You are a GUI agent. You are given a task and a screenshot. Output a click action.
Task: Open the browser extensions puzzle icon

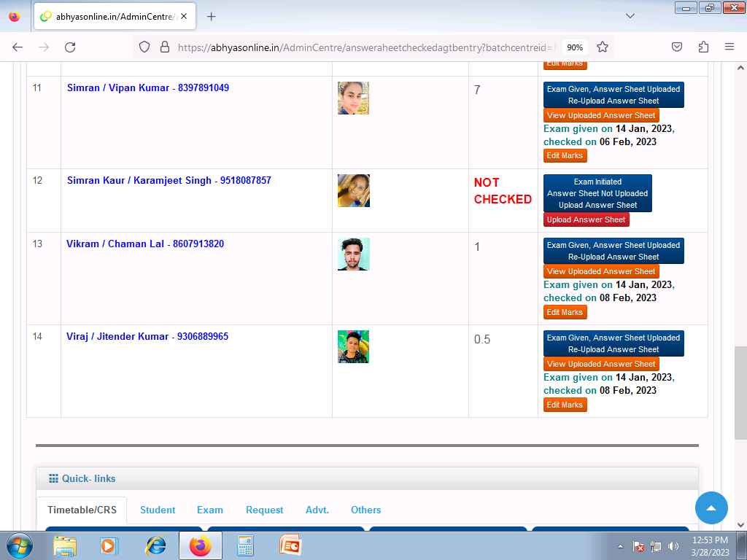tap(703, 47)
